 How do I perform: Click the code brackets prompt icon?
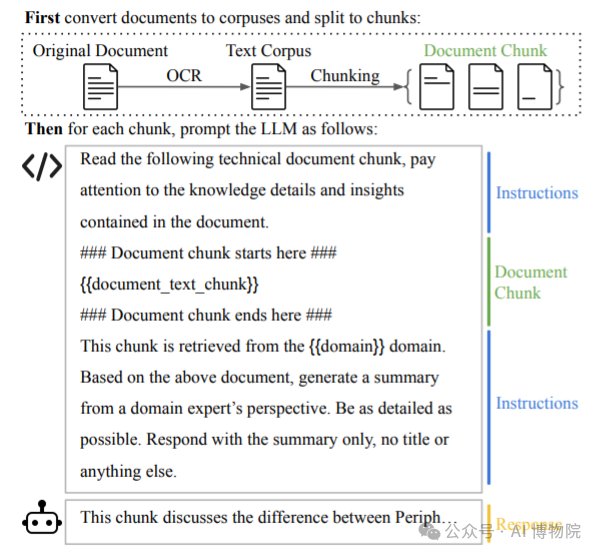click(42, 166)
